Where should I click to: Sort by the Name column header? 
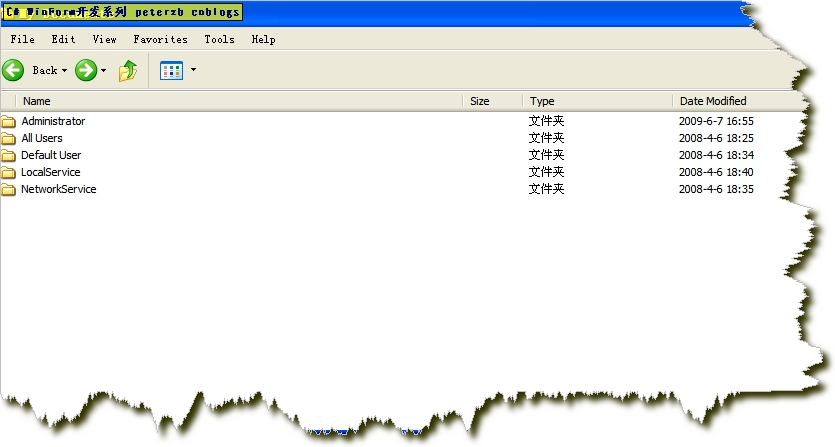pos(239,101)
